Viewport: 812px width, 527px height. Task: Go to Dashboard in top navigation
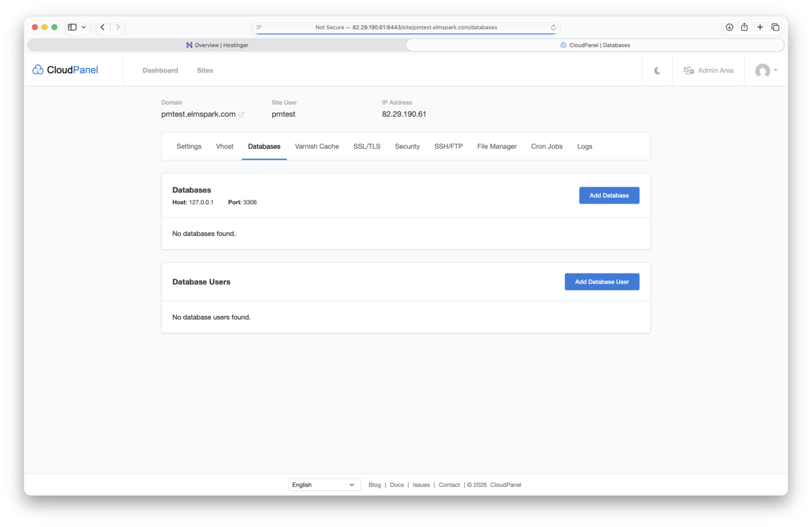tap(160, 70)
